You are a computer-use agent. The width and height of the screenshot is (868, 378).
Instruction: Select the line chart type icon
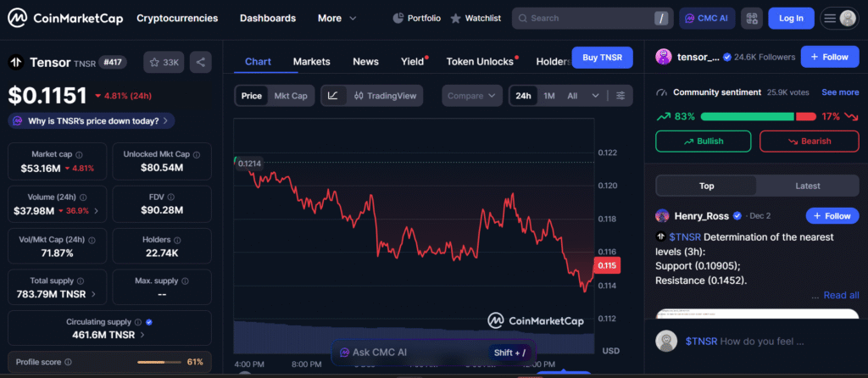pyautogui.click(x=332, y=96)
